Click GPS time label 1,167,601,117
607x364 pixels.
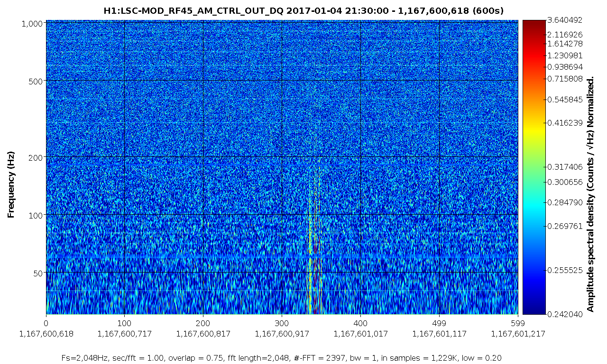coord(439,334)
